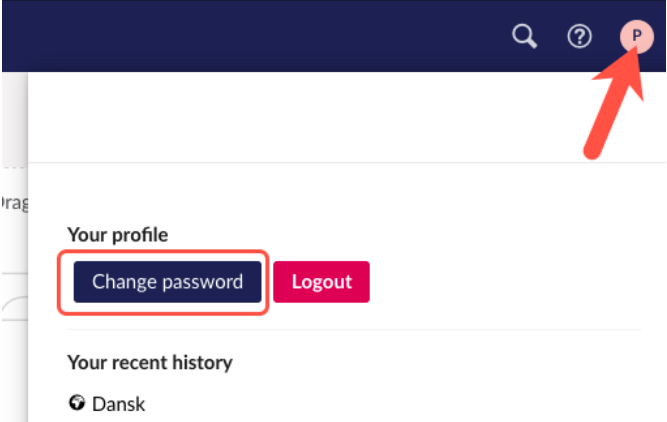Click the pink "P" profile avatar
Screen dimensions: 667x422
[x=636, y=37]
